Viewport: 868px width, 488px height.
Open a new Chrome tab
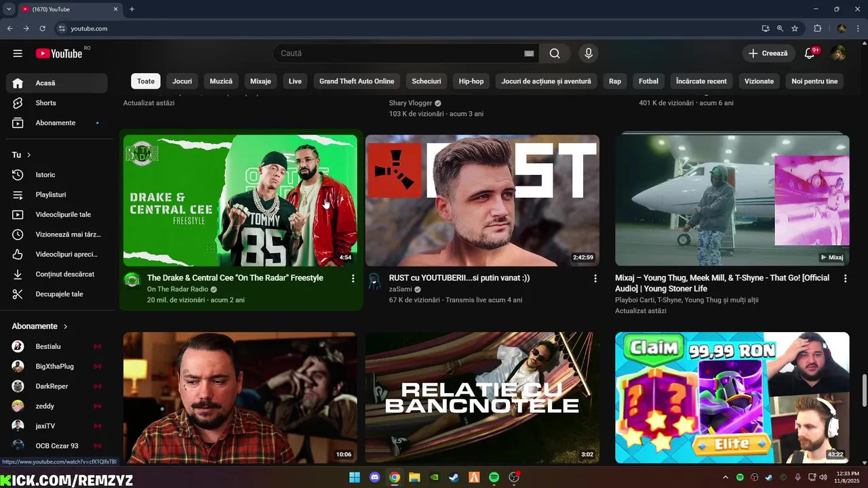click(x=132, y=9)
